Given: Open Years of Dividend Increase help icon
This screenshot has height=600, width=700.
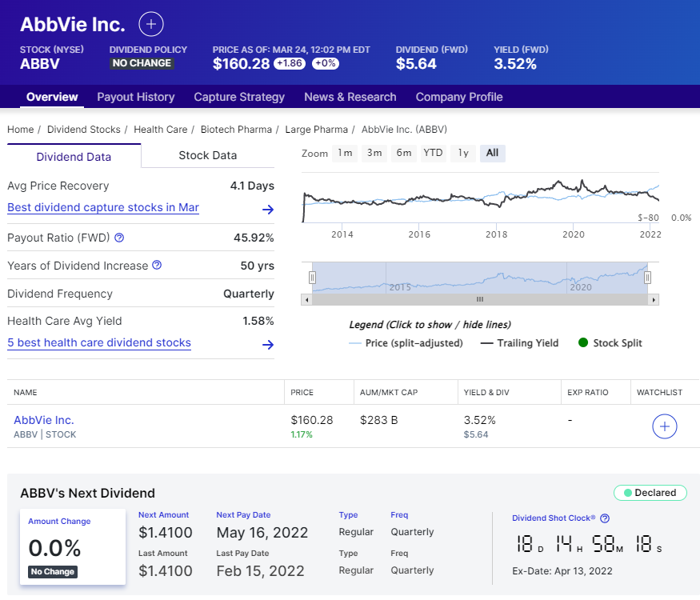Looking at the screenshot, I should (x=157, y=265).
